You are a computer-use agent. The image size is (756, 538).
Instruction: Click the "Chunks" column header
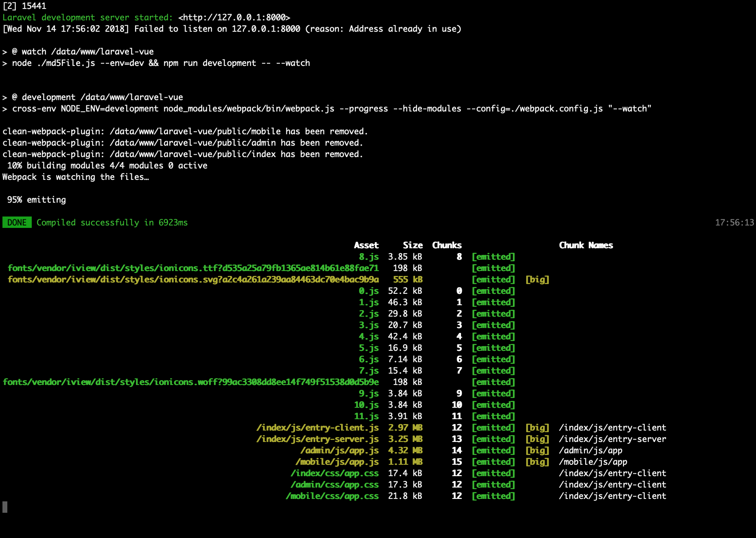click(x=447, y=245)
